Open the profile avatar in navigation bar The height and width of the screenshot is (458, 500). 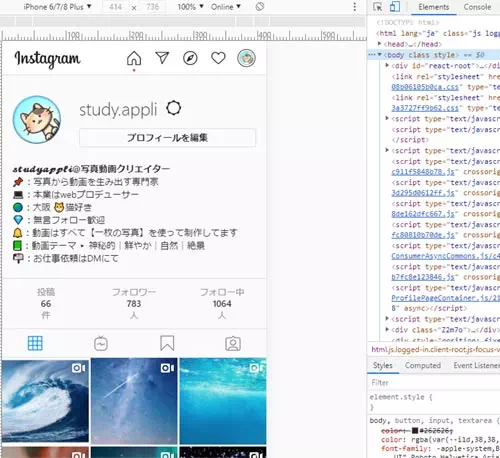pos(246,58)
